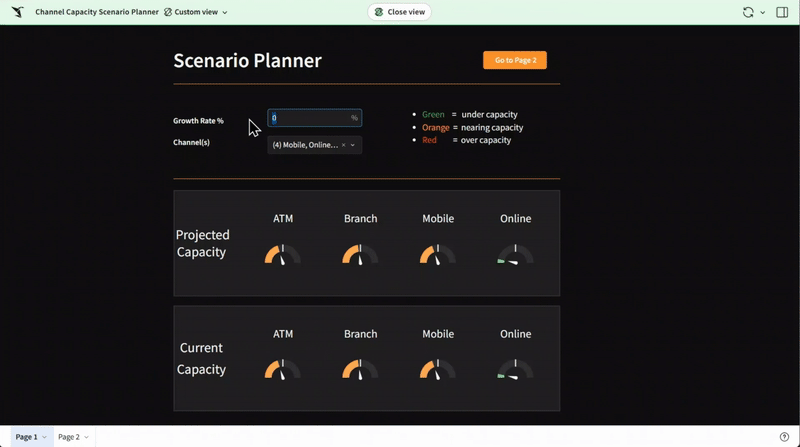Open the help question mark icon
The image size is (800, 447).
point(784,437)
